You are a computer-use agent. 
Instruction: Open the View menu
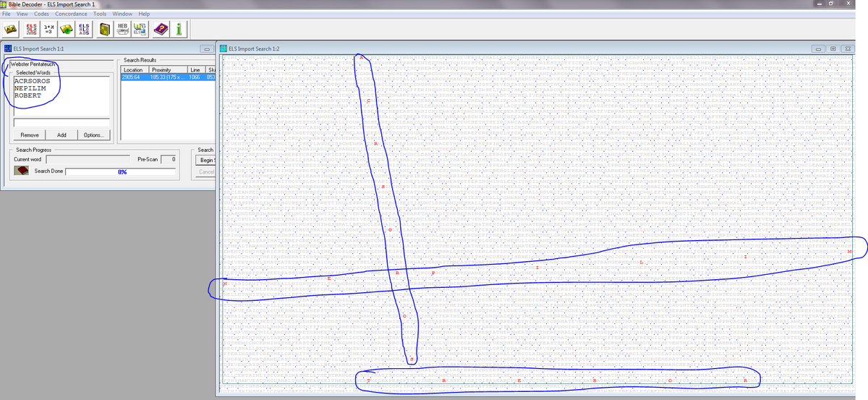(x=22, y=14)
